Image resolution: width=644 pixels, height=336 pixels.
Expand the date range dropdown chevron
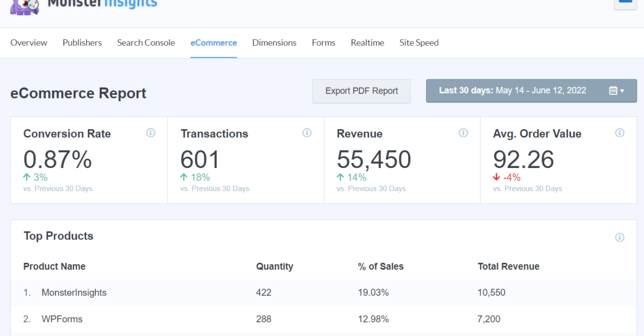click(x=623, y=91)
